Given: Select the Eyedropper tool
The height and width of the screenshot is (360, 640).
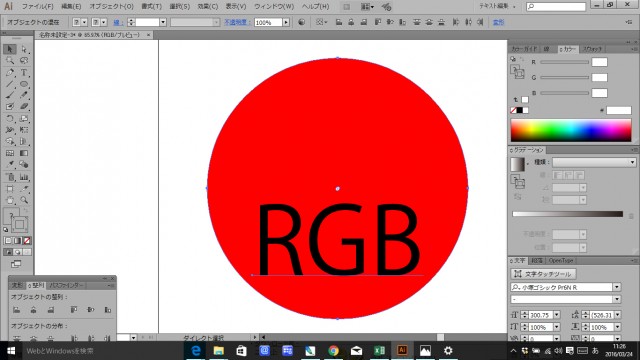Looking at the screenshot, I should (x=10, y=164).
